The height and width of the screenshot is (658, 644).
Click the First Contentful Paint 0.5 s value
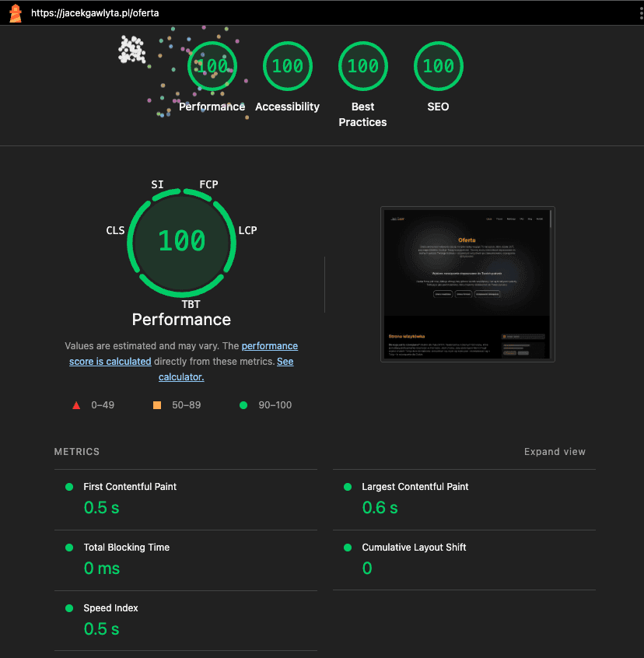click(x=102, y=508)
